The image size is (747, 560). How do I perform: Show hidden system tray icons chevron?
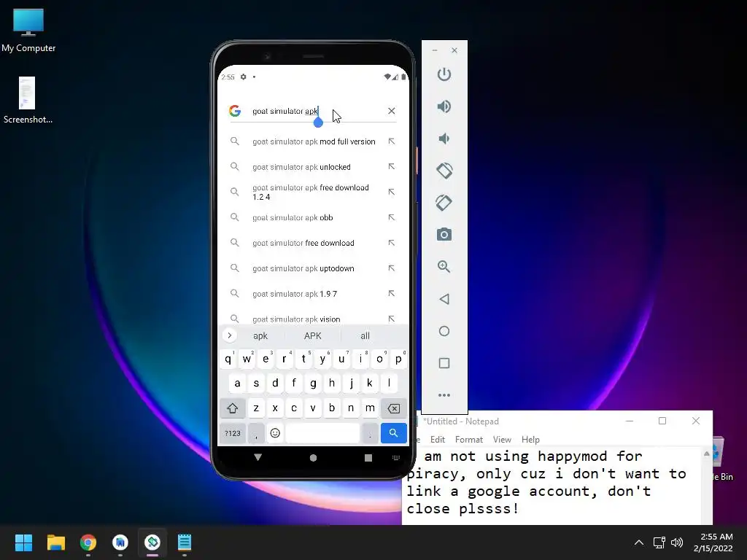click(x=639, y=542)
